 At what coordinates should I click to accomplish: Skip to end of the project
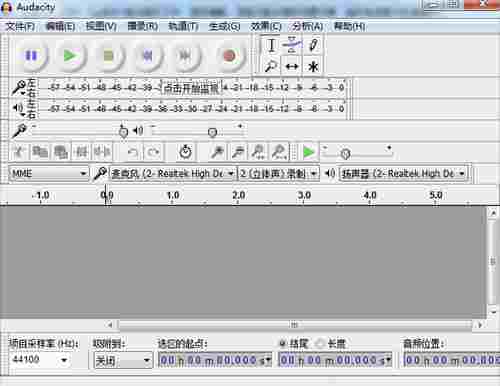coord(186,56)
